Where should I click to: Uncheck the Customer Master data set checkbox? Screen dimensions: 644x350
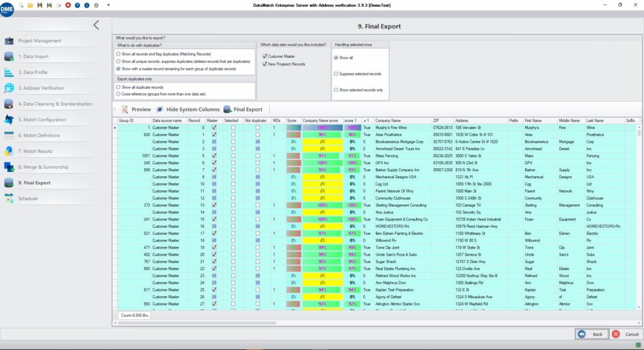tap(265, 57)
